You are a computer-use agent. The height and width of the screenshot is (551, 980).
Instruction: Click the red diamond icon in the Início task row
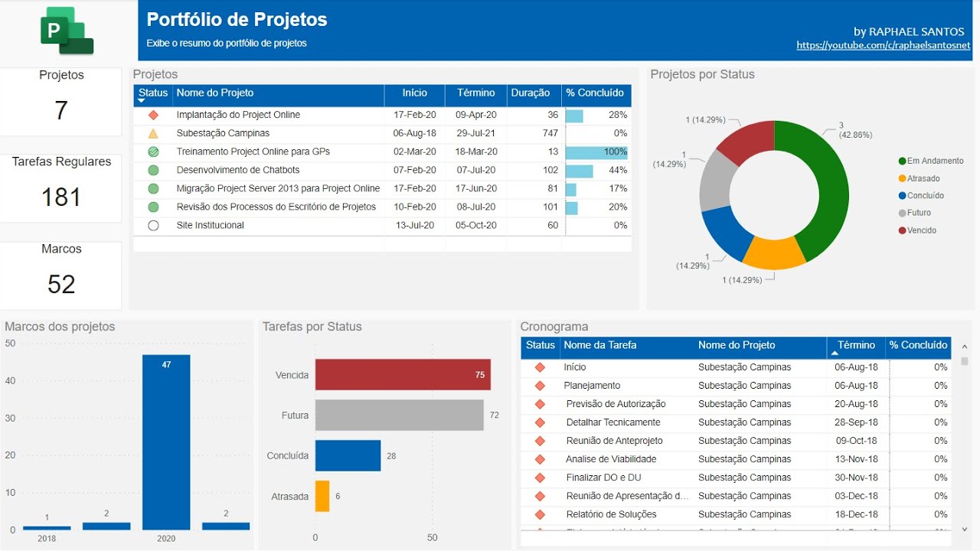tap(540, 367)
